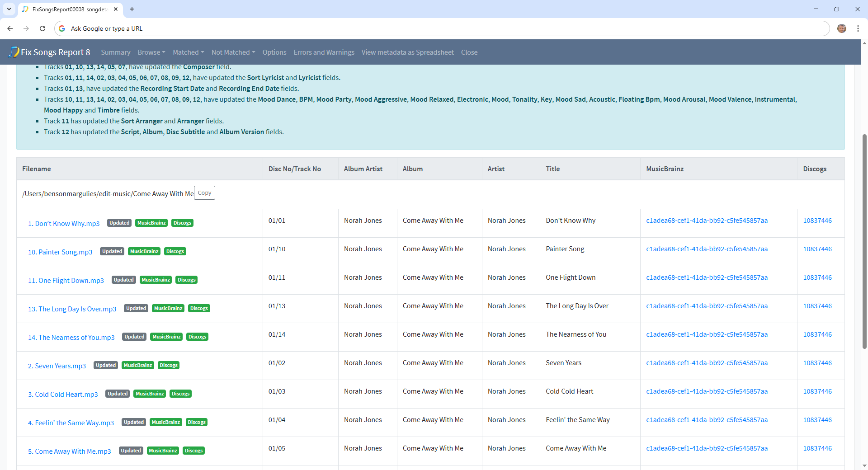This screenshot has height=470, width=868.
Task: Open Discogs link 10837446 for Seven Years
Action: click(817, 363)
